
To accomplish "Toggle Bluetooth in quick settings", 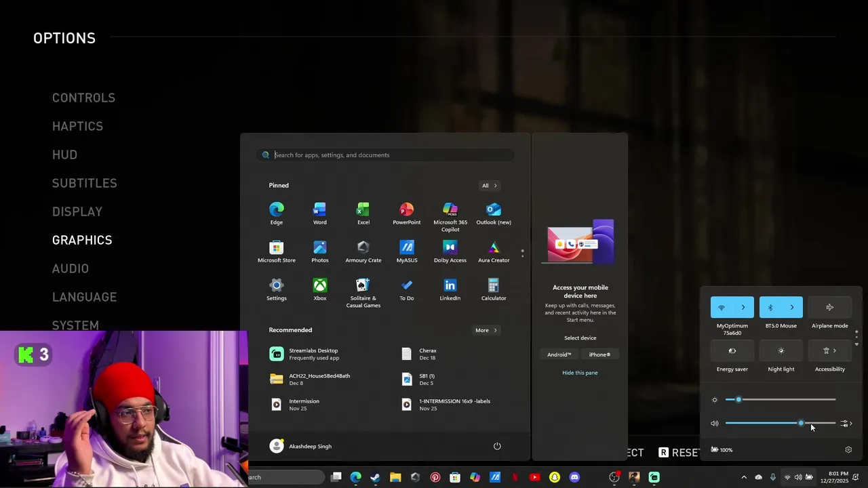I will coord(770,308).
